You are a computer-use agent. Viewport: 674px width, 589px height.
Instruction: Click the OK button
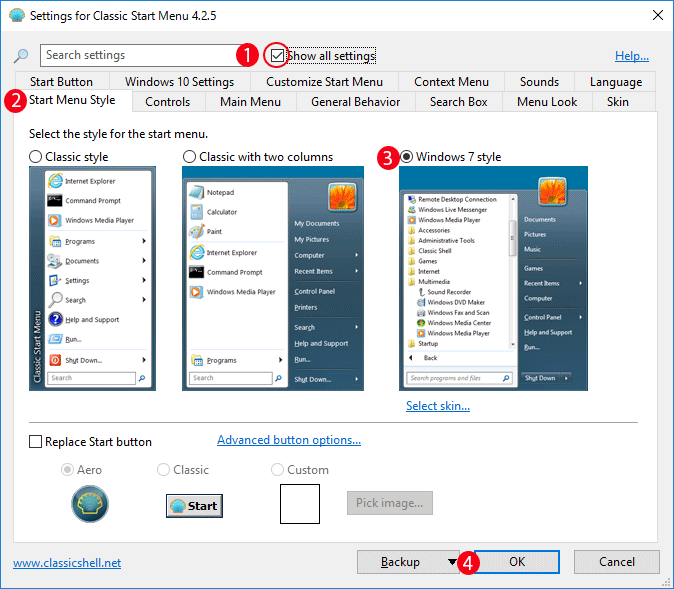click(x=517, y=561)
